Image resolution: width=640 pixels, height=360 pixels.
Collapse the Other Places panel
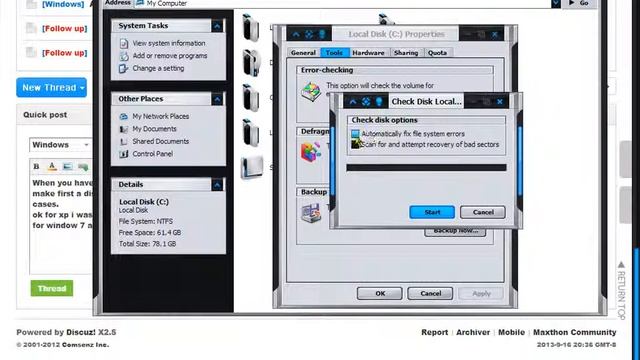(x=217, y=99)
